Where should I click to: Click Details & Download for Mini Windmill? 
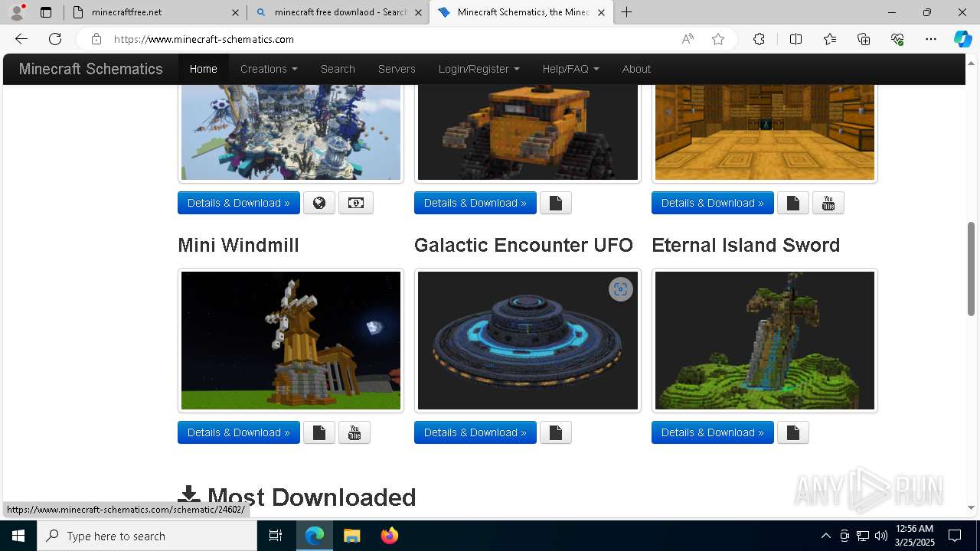[x=239, y=432]
